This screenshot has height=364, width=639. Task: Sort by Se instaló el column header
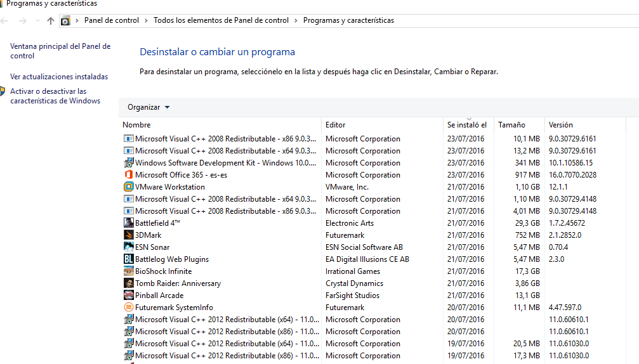pyautogui.click(x=466, y=125)
